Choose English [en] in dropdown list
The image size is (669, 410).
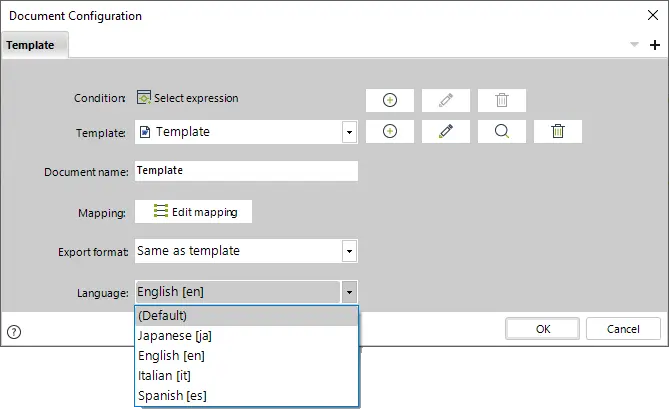247,355
